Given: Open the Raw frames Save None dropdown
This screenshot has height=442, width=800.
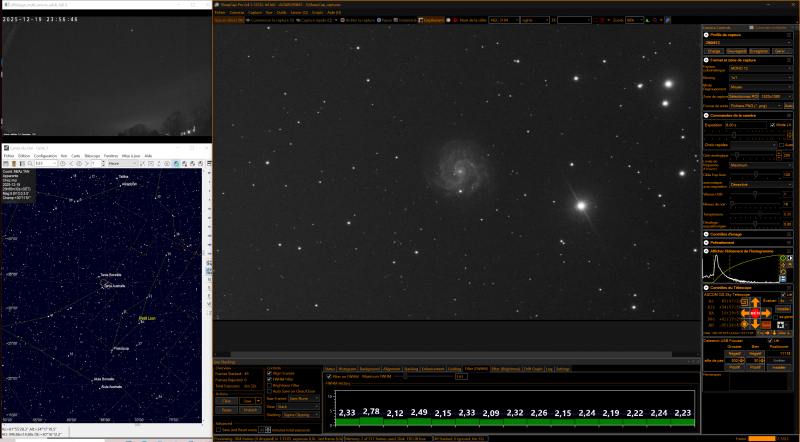Looking at the screenshot, I should (304, 399).
